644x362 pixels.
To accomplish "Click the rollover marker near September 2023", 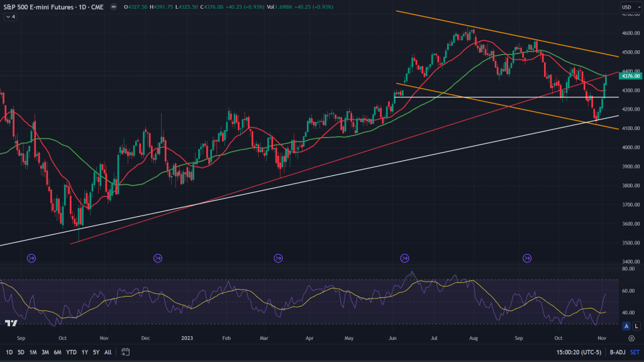I will pyautogui.click(x=527, y=258).
